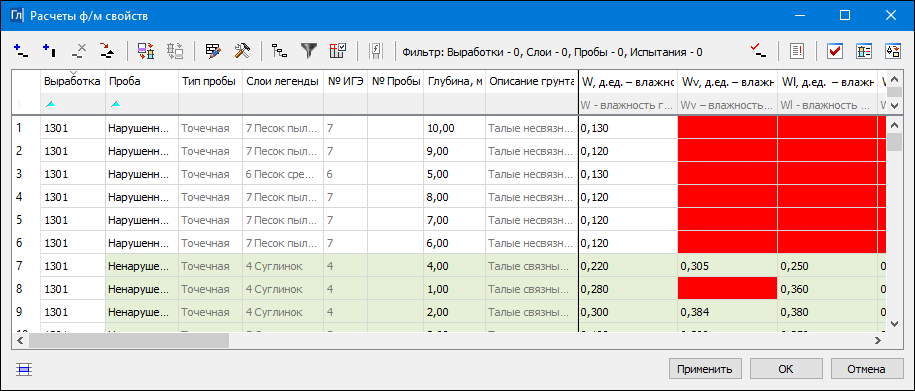Image resolution: width=915 pixels, height=391 pixels.
Task: Click the Слои легенды column header
Action: point(283,82)
